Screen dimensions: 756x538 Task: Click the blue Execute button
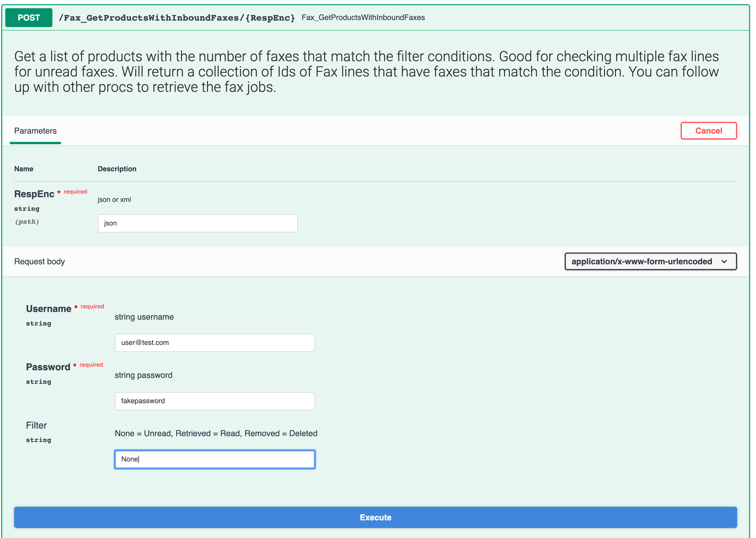pos(375,517)
